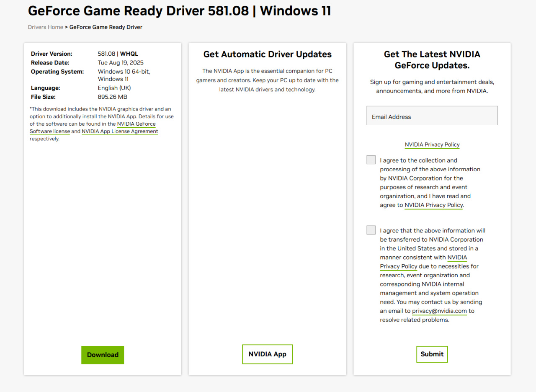Click the file size value 895.26 MB
This screenshot has width=536, height=392.
113,97
